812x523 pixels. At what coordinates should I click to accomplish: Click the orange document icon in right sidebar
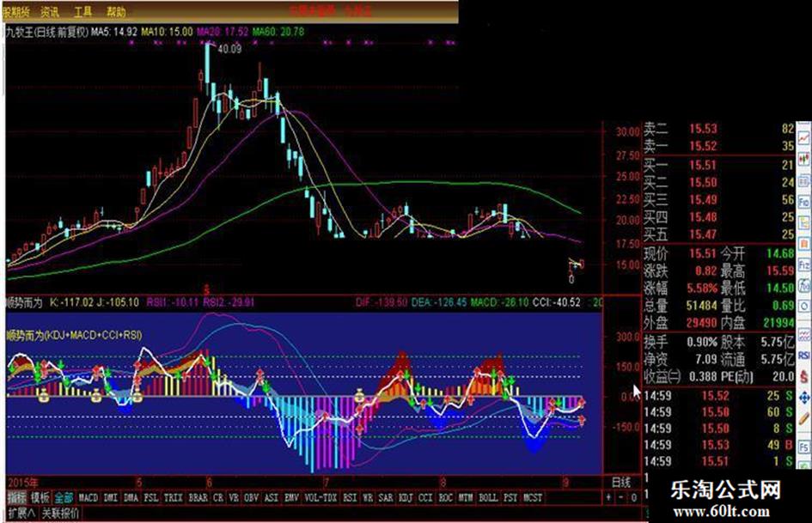803,243
